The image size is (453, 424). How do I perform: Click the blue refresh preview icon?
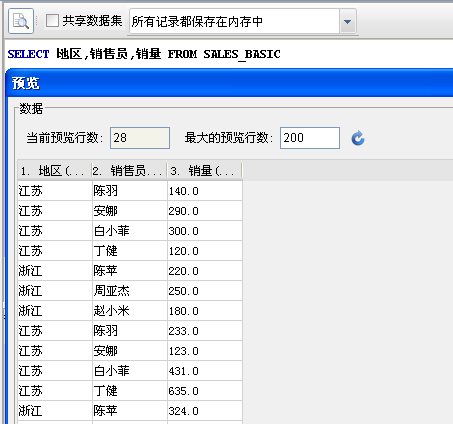(358, 138)
